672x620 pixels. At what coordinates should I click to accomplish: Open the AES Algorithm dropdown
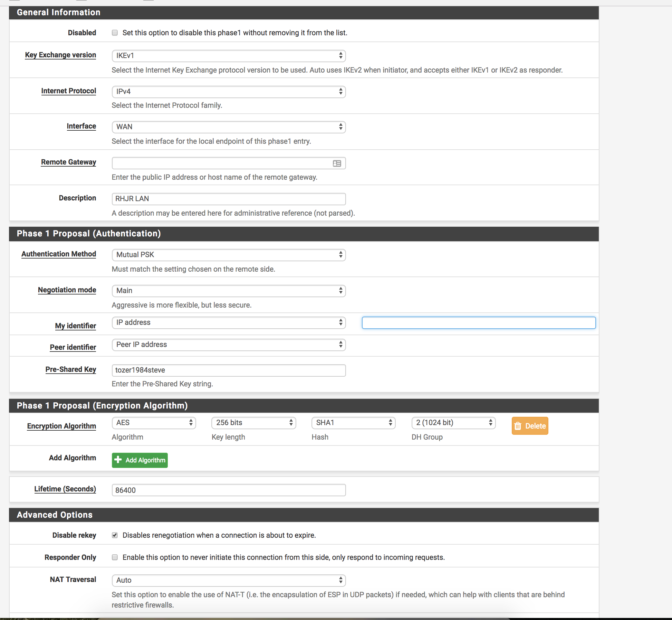coord(154,423)
